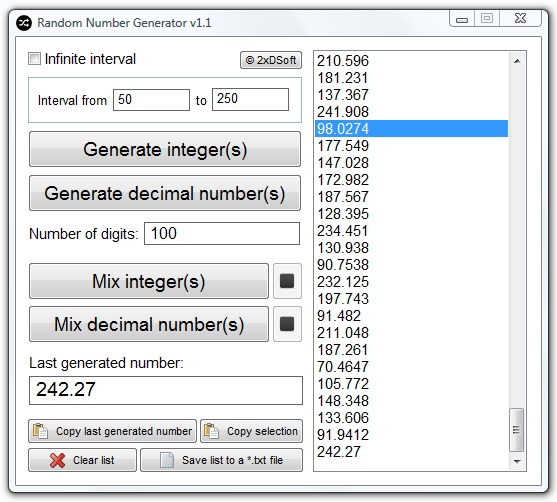This screenshot has height=502, width=557.
Task: Stop mixing decimals with square stop icon
Action: 287,324
